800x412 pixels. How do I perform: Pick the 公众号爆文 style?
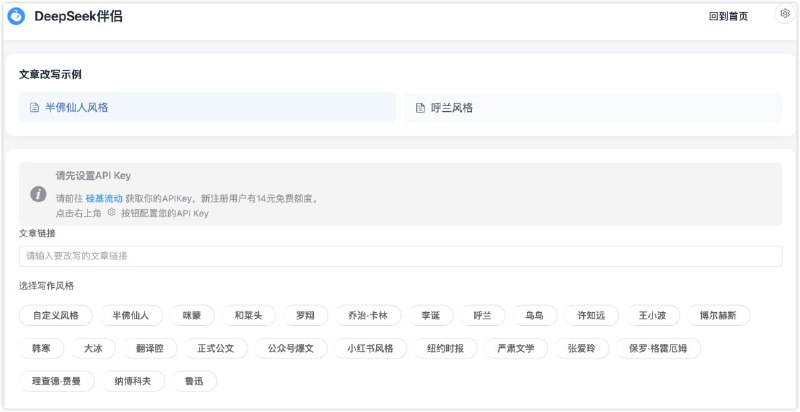291,349
